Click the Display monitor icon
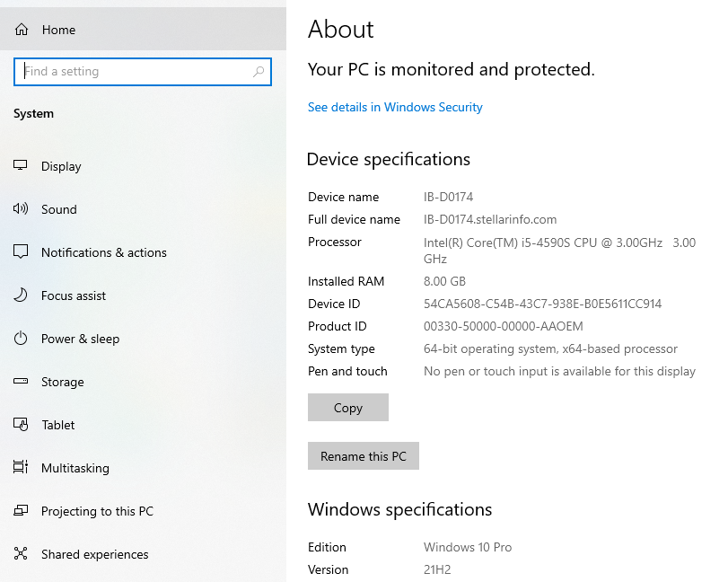The image size is (728, 582). pyautogui.click(x=21, y=166)
